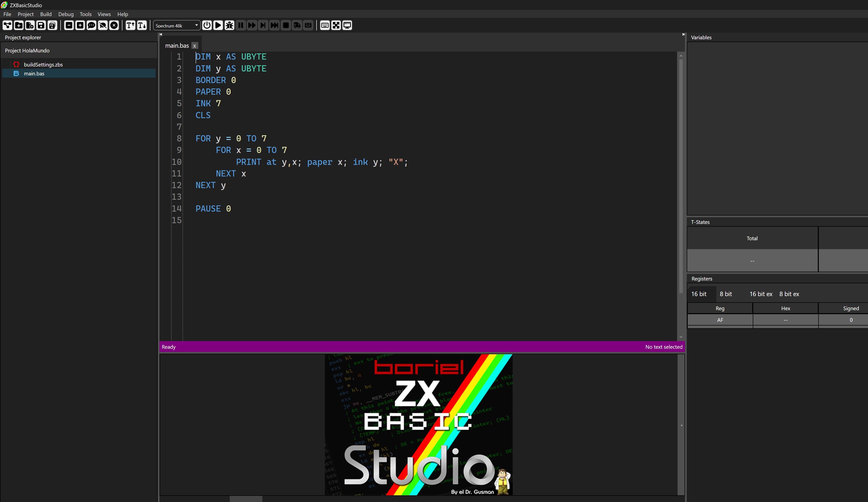Screen dimensions: 868x502
Task: Open the virtual keyboard icon
Action: click(x=324, y=25)
